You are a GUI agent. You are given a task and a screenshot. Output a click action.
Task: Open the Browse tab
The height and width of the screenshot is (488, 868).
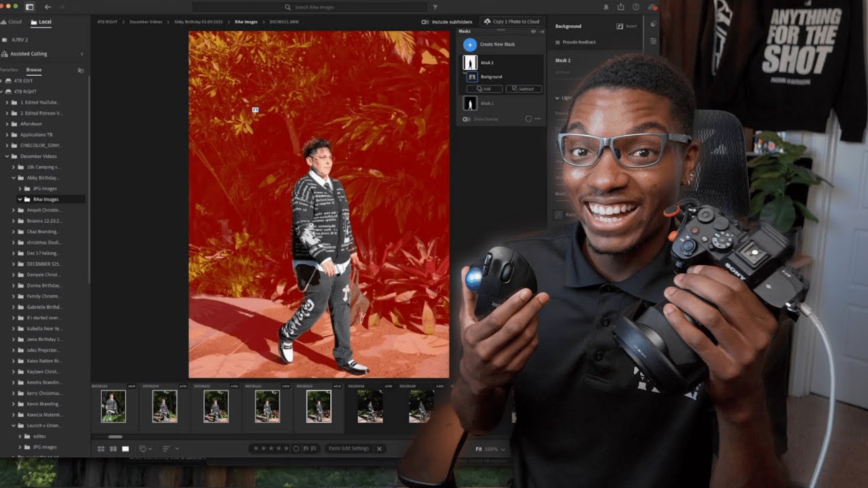pos(34,70)
